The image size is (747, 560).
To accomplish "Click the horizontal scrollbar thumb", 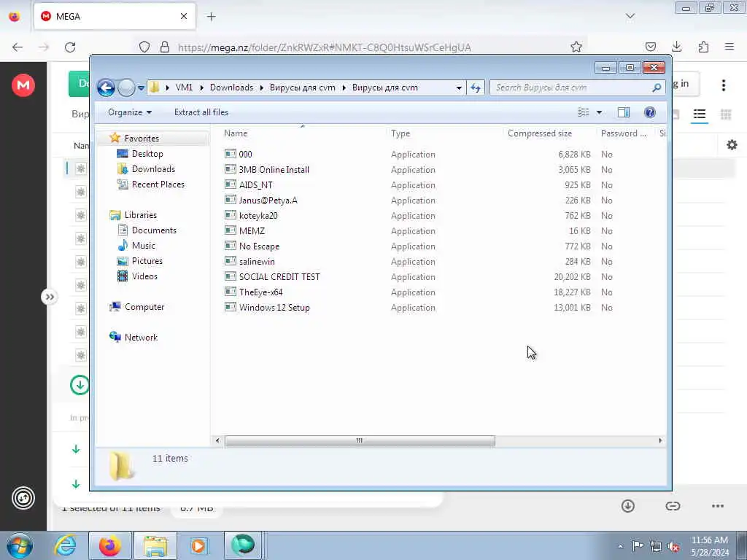I will pos(360,441).
